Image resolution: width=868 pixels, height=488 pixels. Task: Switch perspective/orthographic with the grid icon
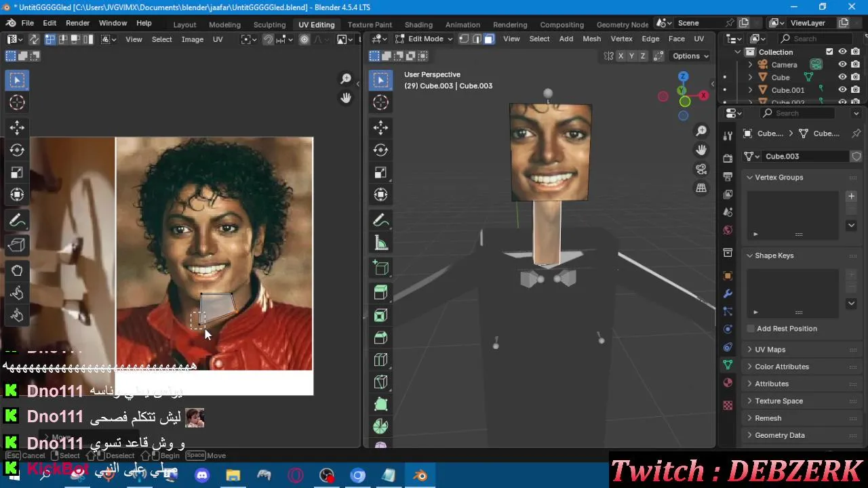(701, 188)
